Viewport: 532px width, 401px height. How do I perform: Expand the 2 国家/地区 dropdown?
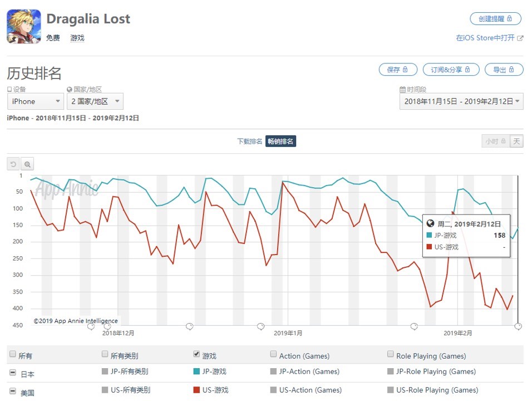(95, 101)
